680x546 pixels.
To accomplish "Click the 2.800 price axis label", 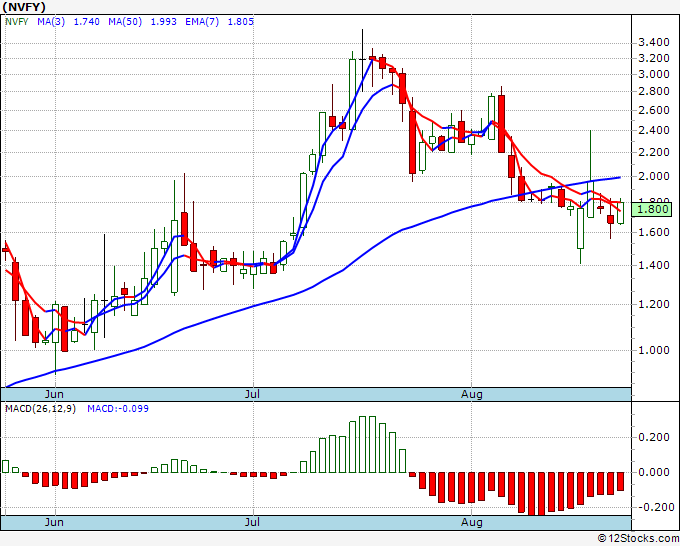I will tap(654, 92).
